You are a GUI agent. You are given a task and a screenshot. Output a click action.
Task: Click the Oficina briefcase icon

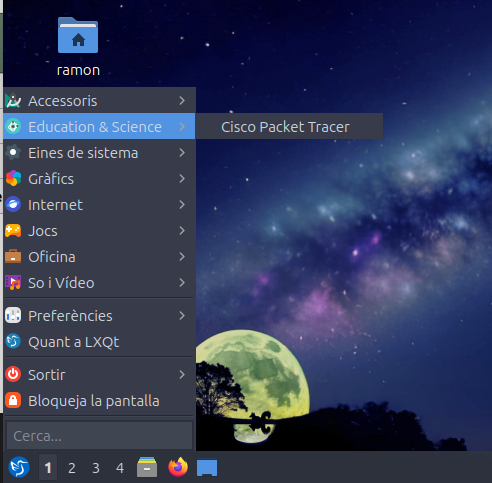13,256
